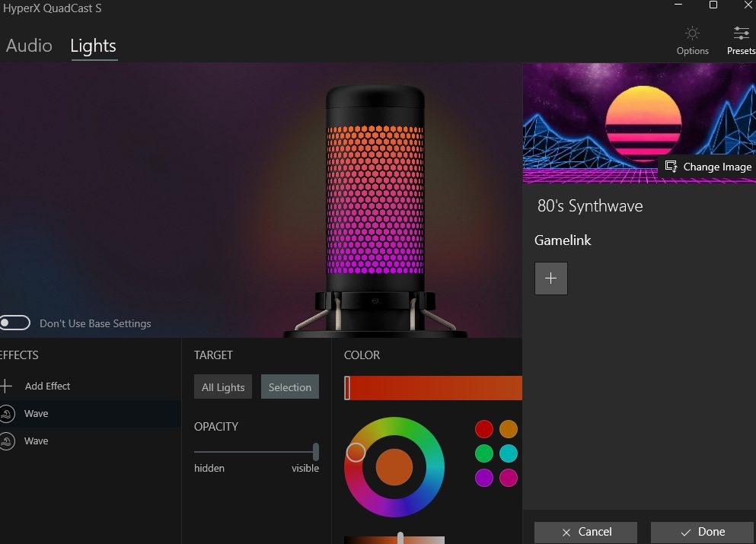Select the highlighted Wave effect row
The width and height of the screenshot is (756, 544).
coord(91,414)
